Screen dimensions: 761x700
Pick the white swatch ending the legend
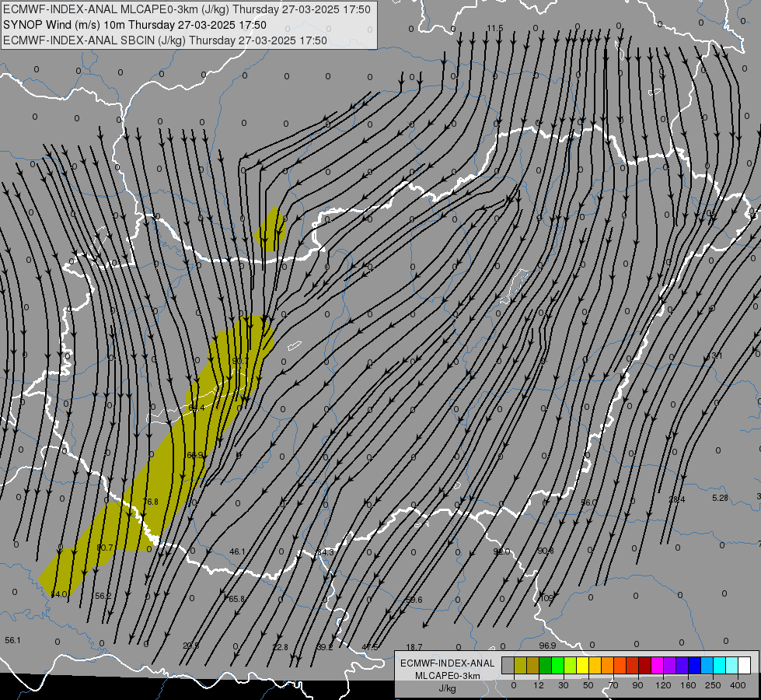click(745, 666)
